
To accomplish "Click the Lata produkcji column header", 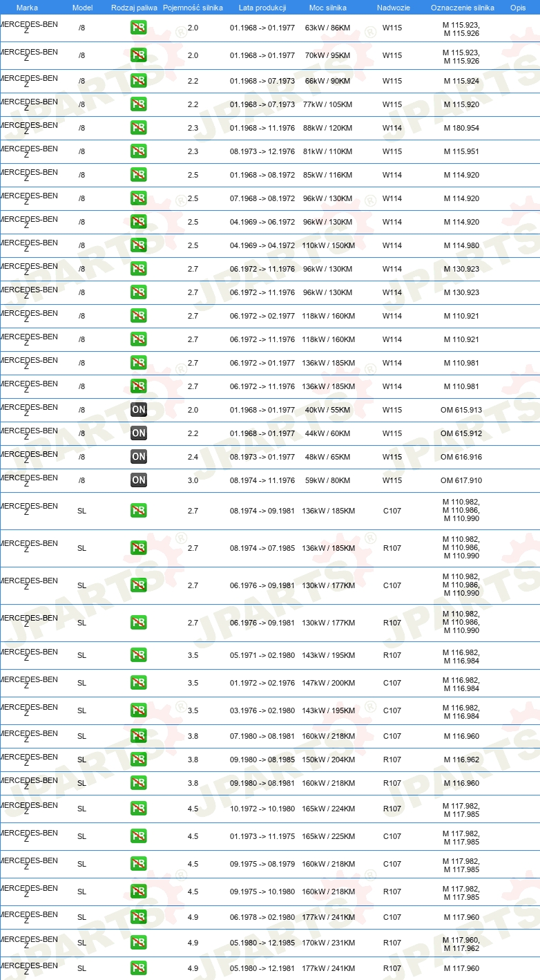I will coord(262,8).
